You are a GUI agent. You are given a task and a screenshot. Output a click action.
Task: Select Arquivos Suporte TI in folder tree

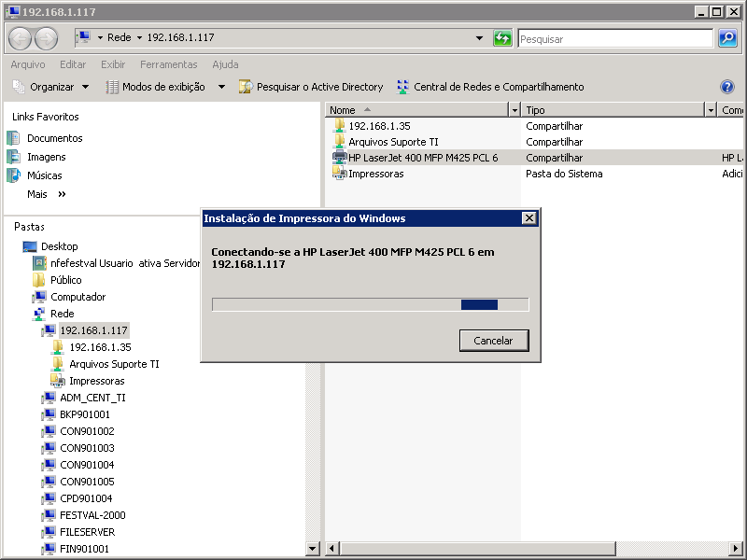pos(114,364)
